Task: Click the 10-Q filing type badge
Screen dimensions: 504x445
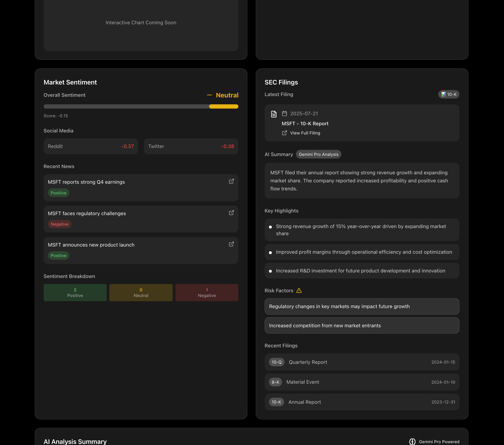Action: (x=277, y=362)
